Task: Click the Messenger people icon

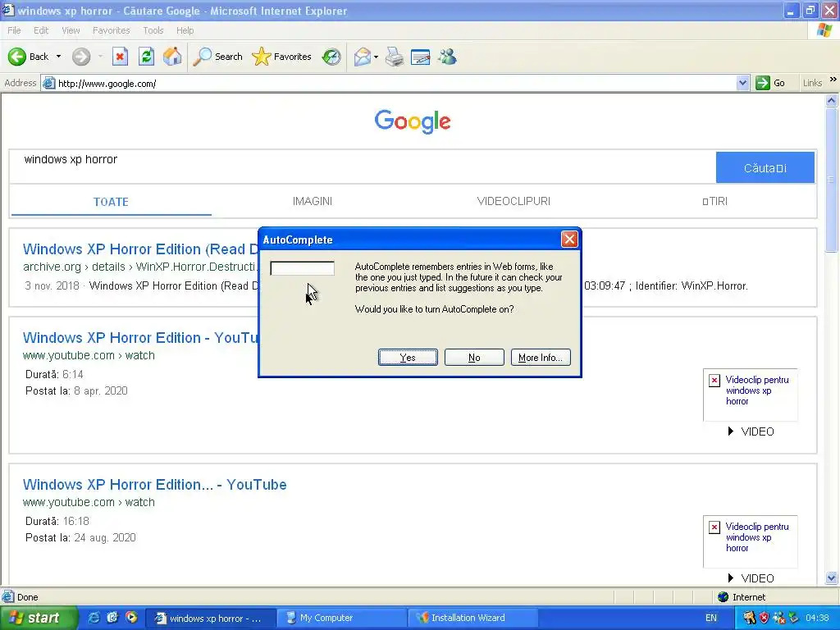Action: click(447, 57)
